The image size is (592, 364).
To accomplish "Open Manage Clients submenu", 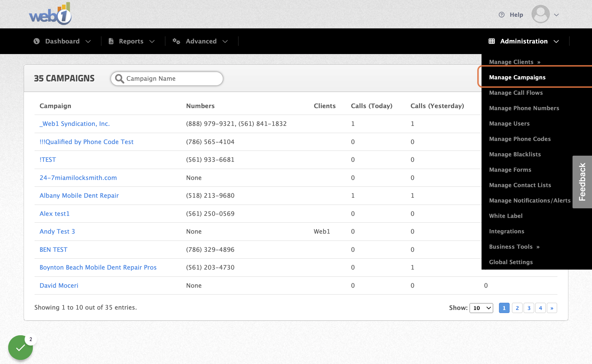I will click(514, 62).
